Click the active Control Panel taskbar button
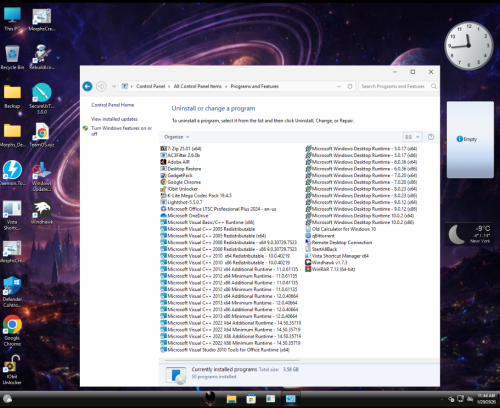This screenshot has width=500, height=408. [291, 399]
